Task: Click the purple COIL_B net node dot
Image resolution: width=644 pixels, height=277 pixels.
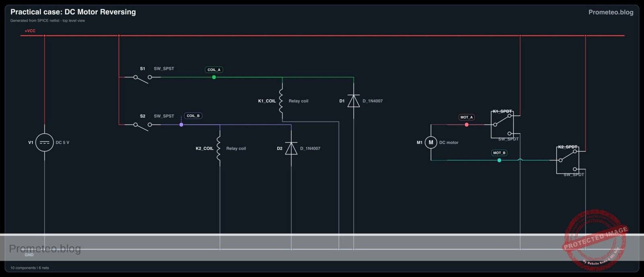Action: pos(181,125)
